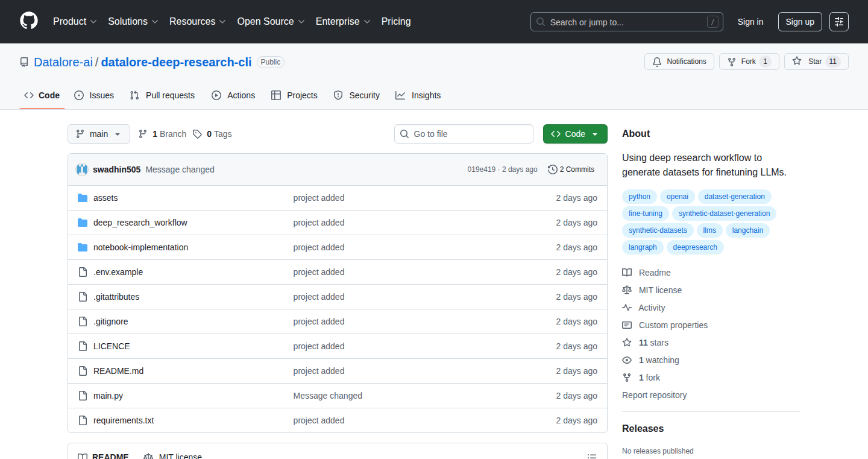This screenshot has height=459, width=868.
Task: Open the Product menu dropdown
Action: pyautogui.click(x=75, y=22)
